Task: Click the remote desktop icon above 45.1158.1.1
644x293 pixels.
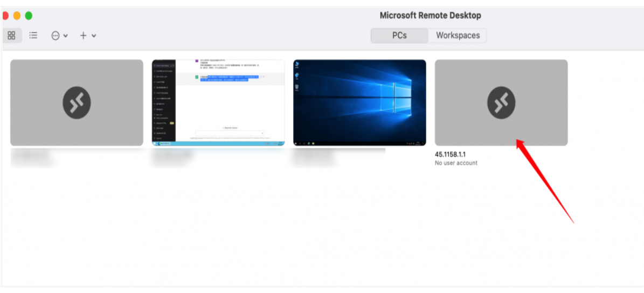Action: (x=501, y=103)
